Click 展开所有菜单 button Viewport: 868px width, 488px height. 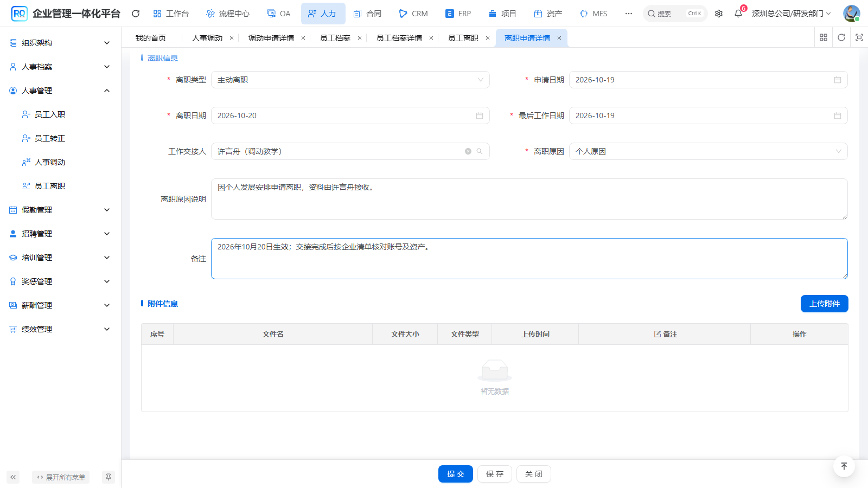61,477
